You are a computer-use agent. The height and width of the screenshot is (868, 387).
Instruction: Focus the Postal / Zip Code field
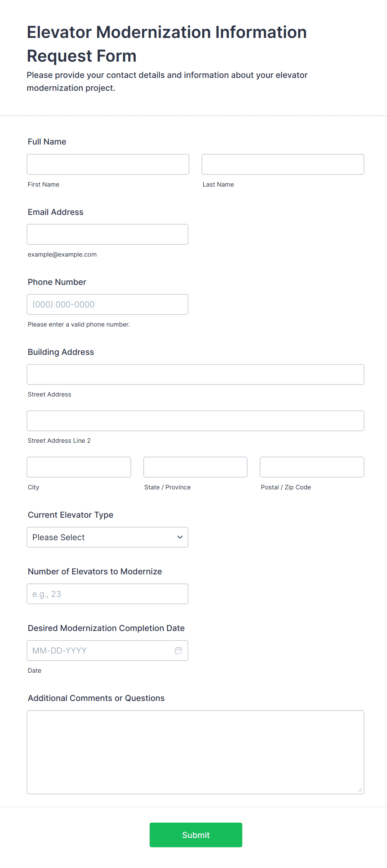coord(312,467)
